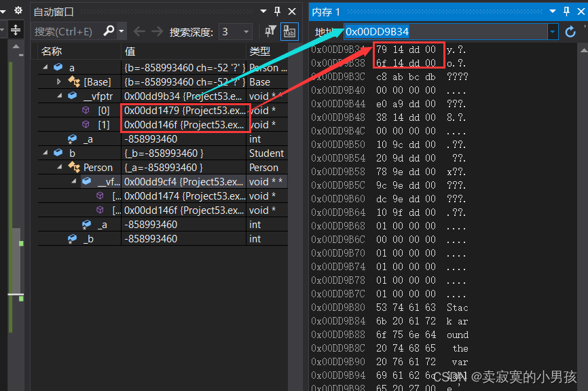The height and width of the screenshot is (391, 588).
Task: Select the _a field icon under a
Action: click(x=72, y=139)
